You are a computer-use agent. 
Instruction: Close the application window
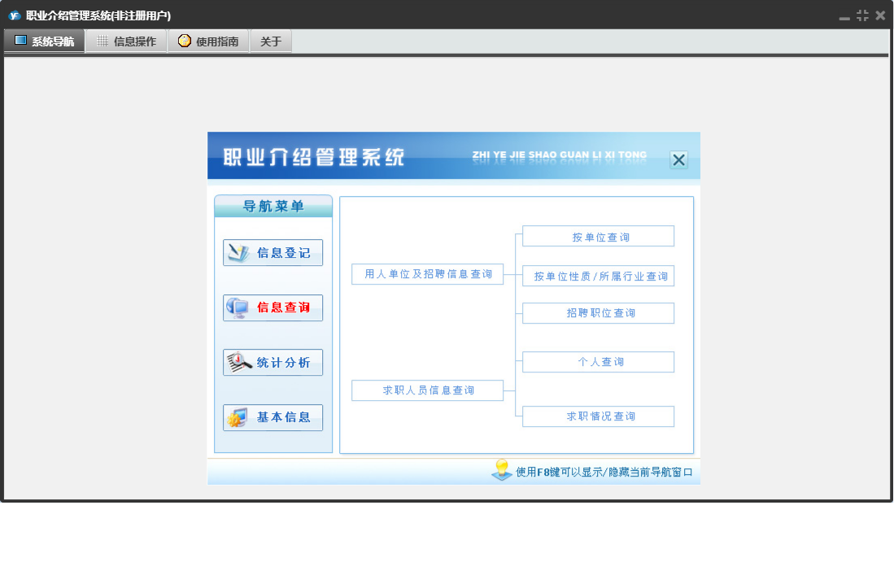[880, 15]
